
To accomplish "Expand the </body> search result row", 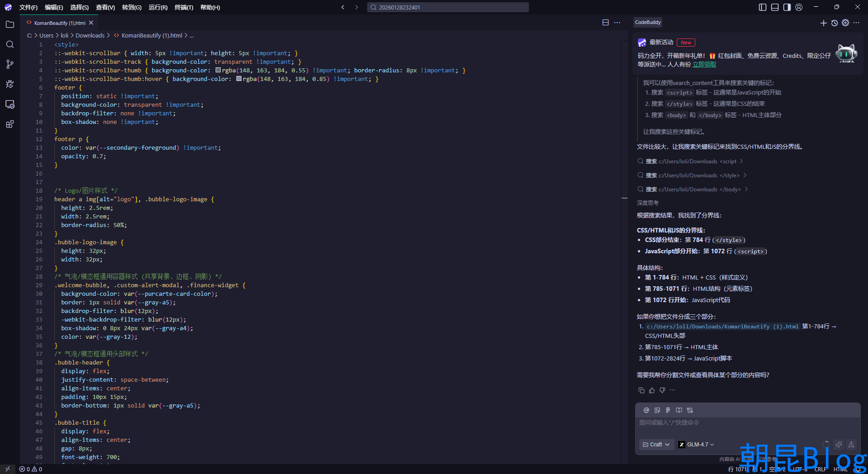I will click(692, 190).
